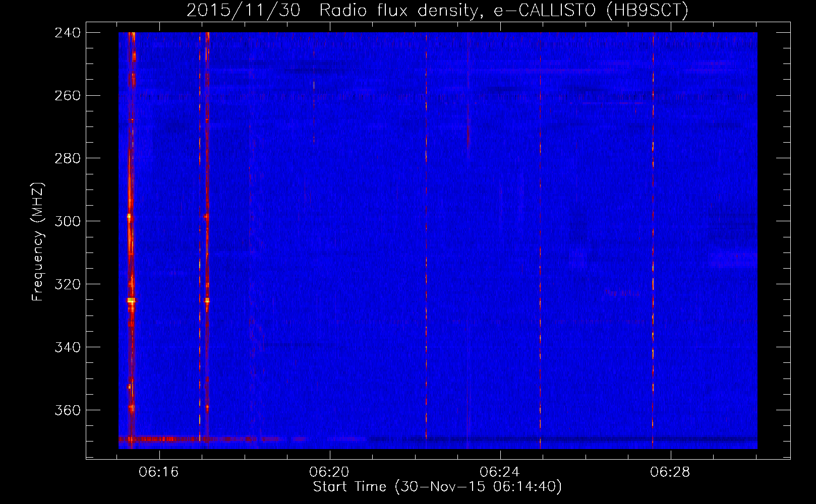816x504 pixels.
Task: Click the 340 frequency tick label
Action: tap(68, 347)
